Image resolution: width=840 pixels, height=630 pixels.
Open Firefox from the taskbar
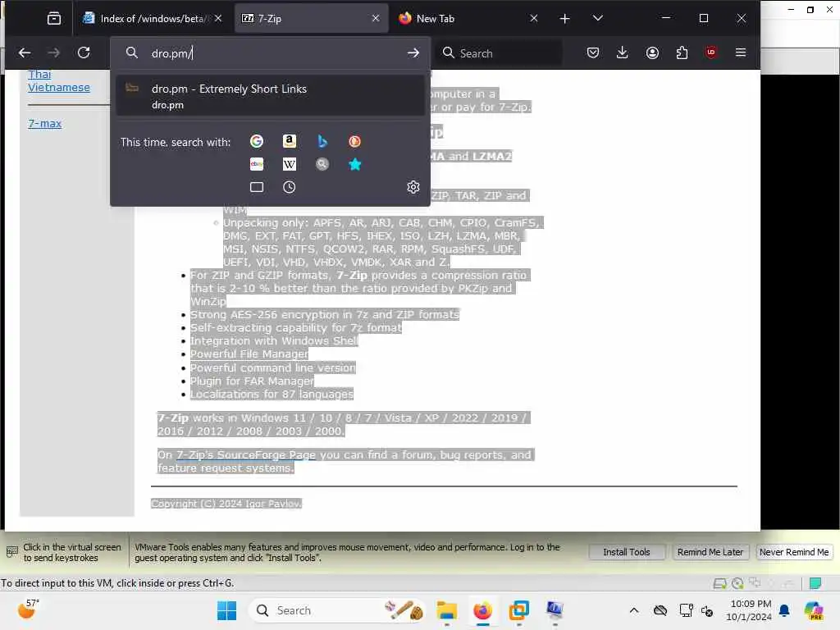point(482,610)
